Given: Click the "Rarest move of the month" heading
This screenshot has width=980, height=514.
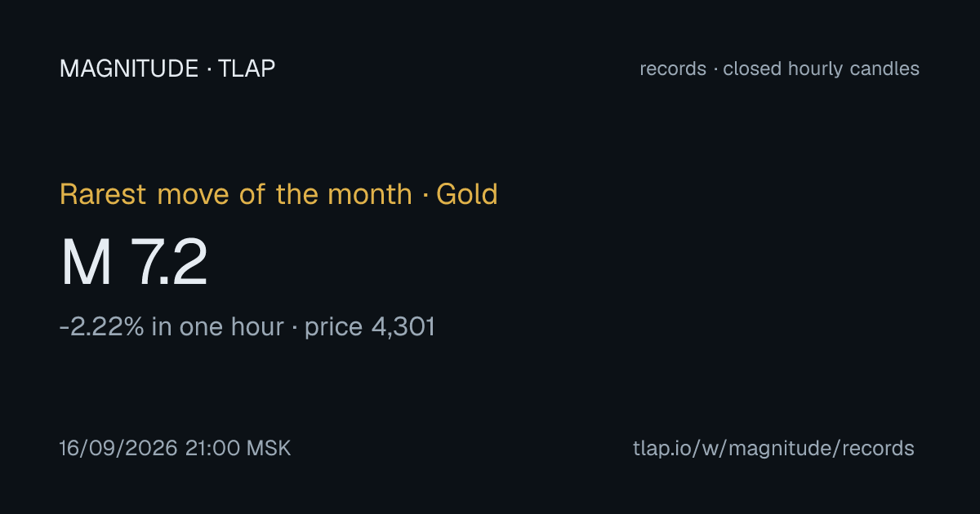Looking at the screenshot, I should tap(236, 194).
